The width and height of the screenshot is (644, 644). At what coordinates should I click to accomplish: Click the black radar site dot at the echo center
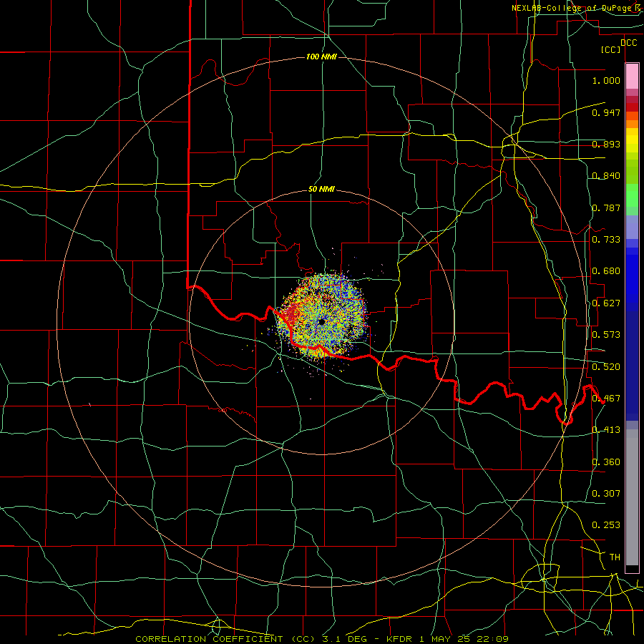(x=322, y=322)
